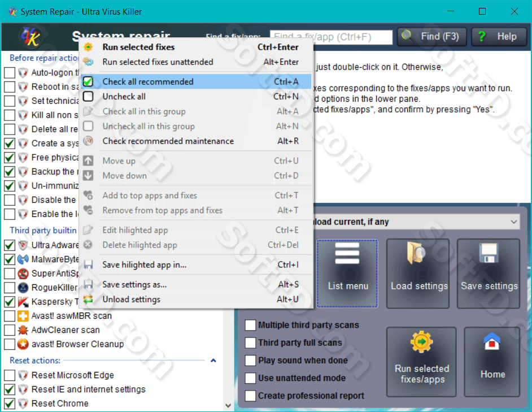Click the Find (F3) button
This screenshot has height=412, width=532.
431,36
